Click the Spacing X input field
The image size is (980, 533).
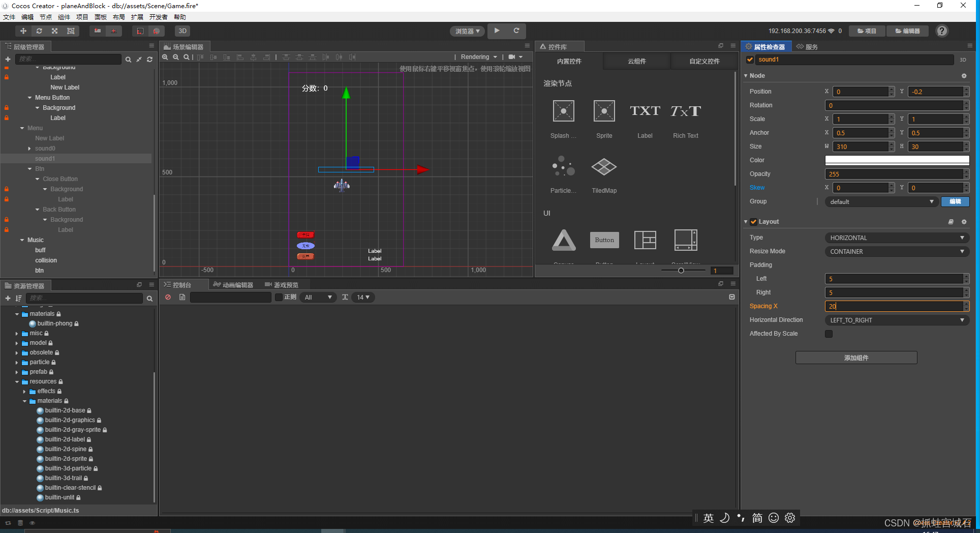tap(894, 306)
